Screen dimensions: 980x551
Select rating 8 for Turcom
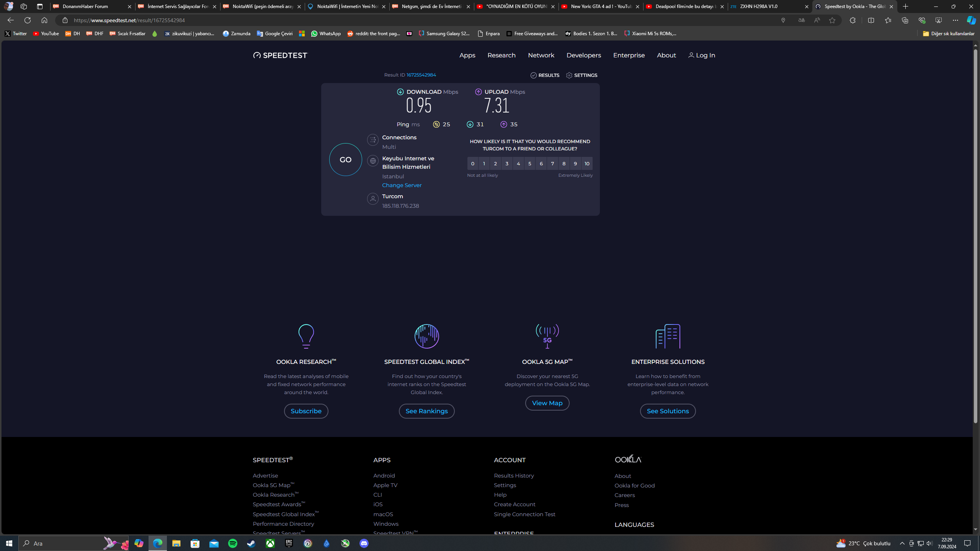[564, 163]
